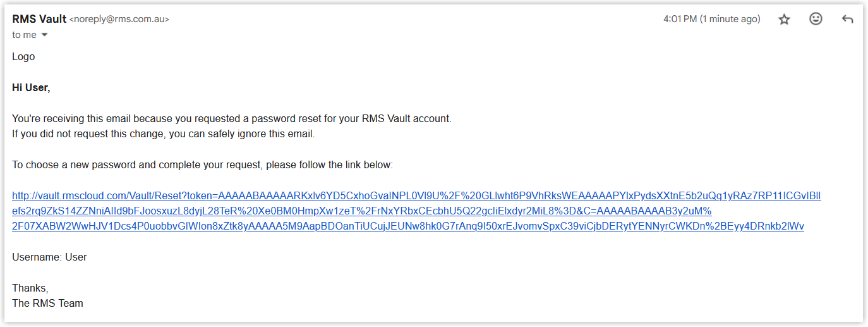868x327 pixels.
Task: Click the 4:01 PM timestamp
Action: (712, 20)
